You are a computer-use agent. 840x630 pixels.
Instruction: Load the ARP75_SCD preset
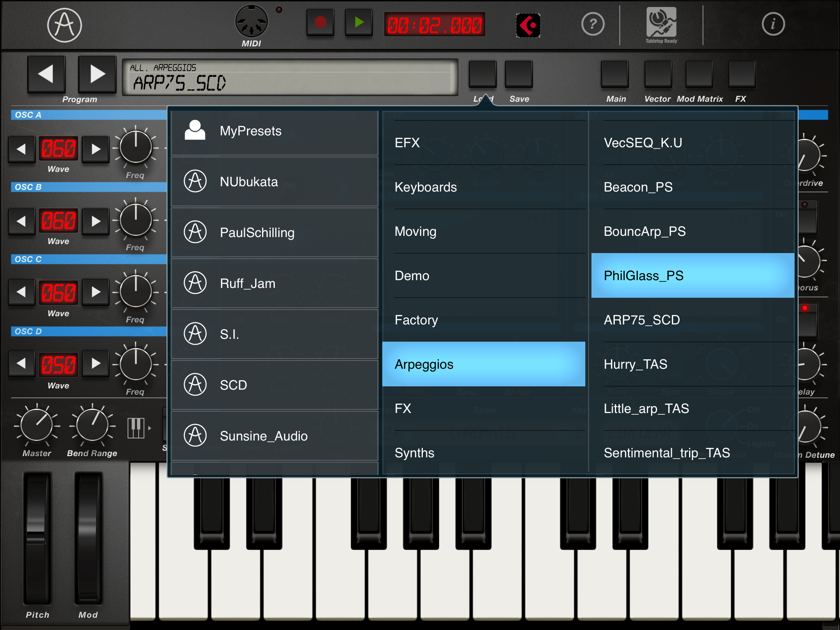[693, 320]
